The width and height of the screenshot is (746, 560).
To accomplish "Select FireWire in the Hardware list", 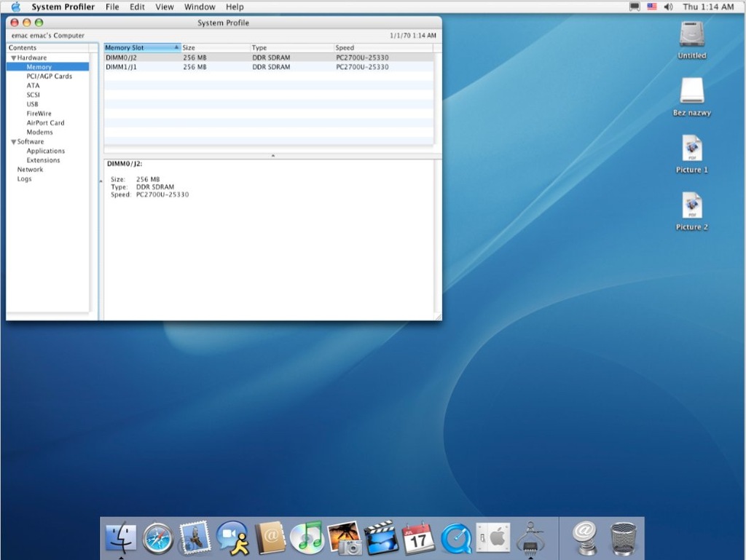I will (39, 114).
